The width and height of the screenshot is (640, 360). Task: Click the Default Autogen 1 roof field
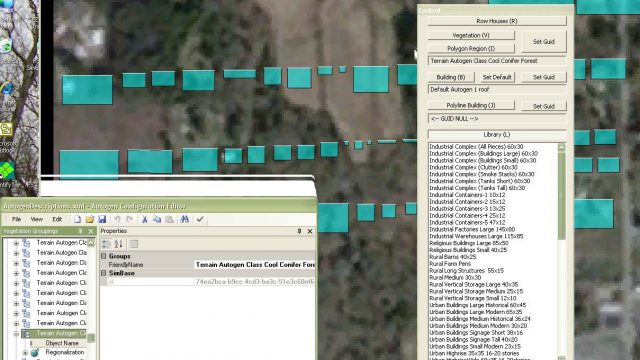coord(497,89)
